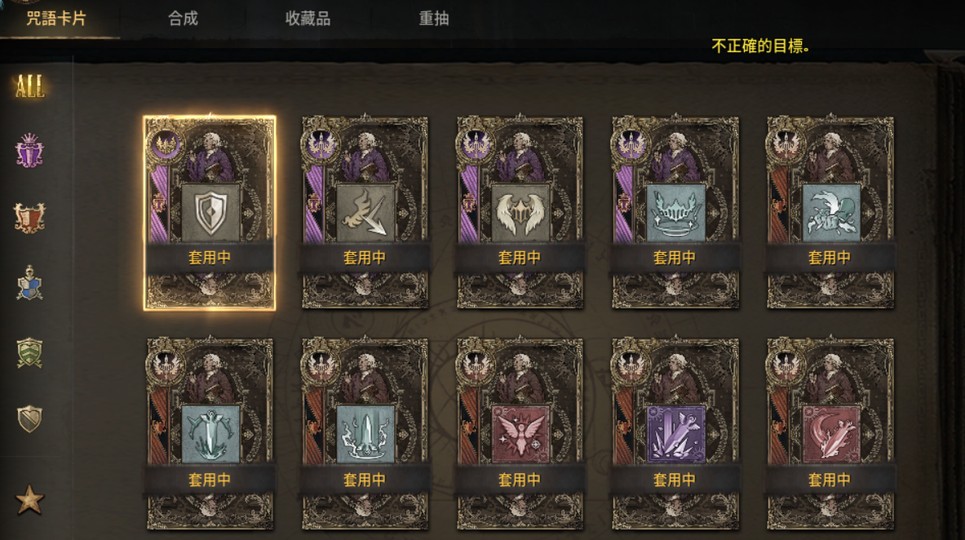Viewport: 965px width, 540px height.
Task: Open the star favorites filter
Action: 29,499
